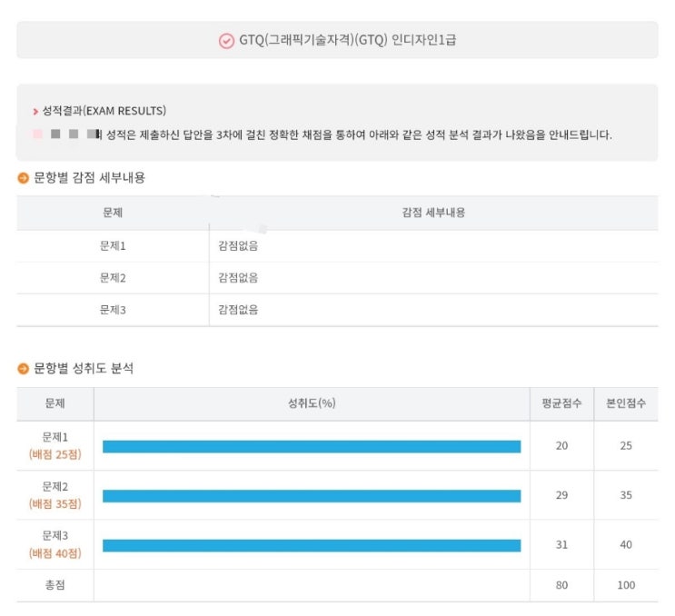The image size is (675, 616).
Task: Click the exam results explanation sentence
Action: (359, 134)
